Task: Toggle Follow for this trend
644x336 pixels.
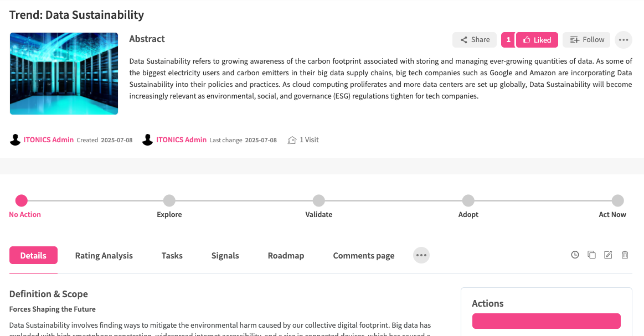Action: coord(586,40)
